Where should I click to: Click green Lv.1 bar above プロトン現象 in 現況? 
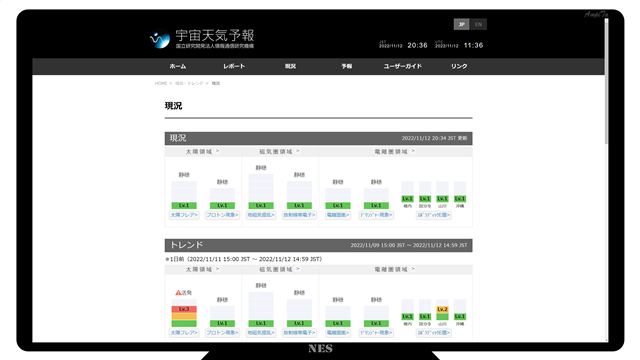(222, 206)
